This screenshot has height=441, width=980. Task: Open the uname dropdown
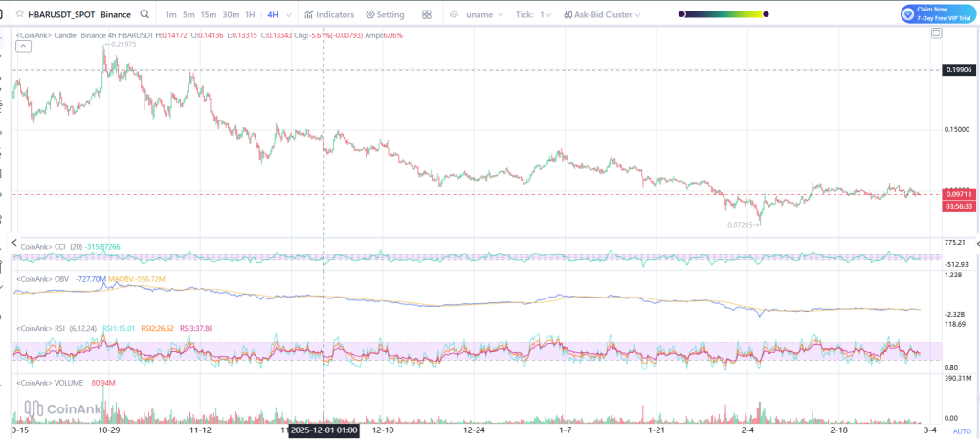pos(484,14)
